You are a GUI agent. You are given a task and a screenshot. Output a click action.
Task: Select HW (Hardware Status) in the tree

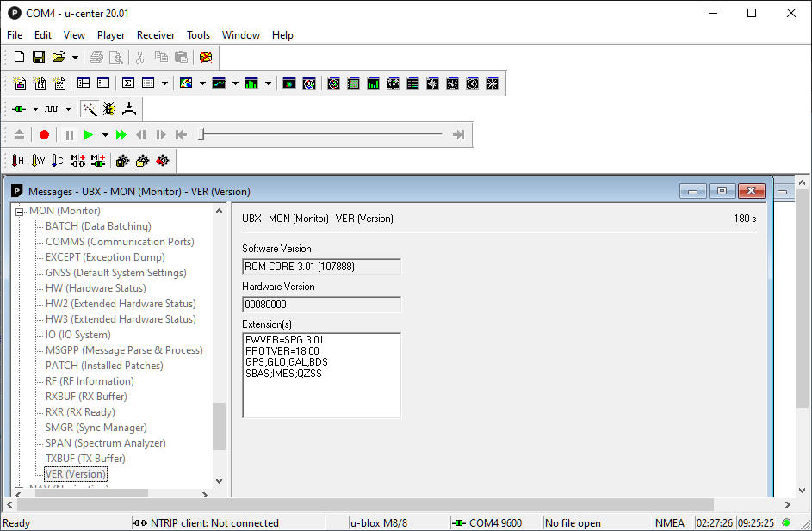(x=96, y=288)
